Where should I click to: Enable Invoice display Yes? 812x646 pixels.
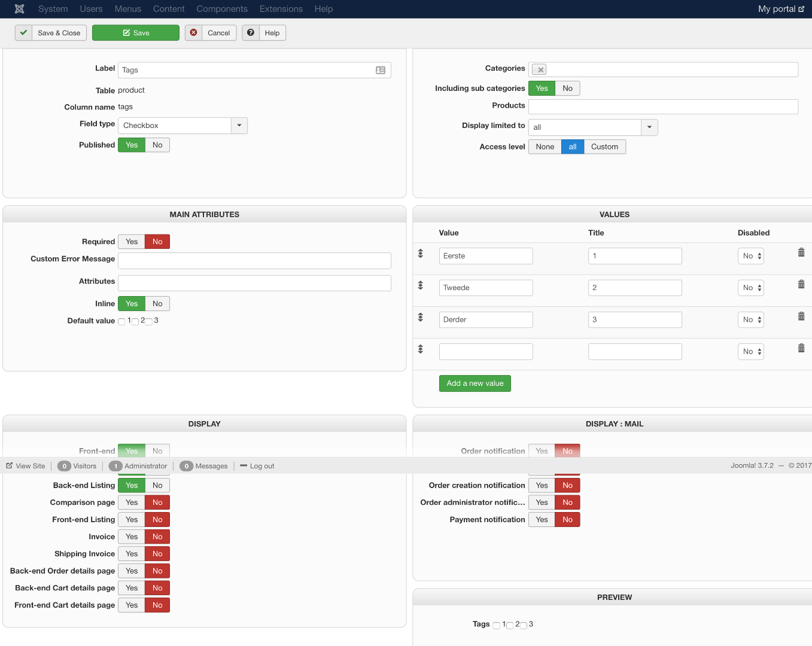click(x=132, y=537)
